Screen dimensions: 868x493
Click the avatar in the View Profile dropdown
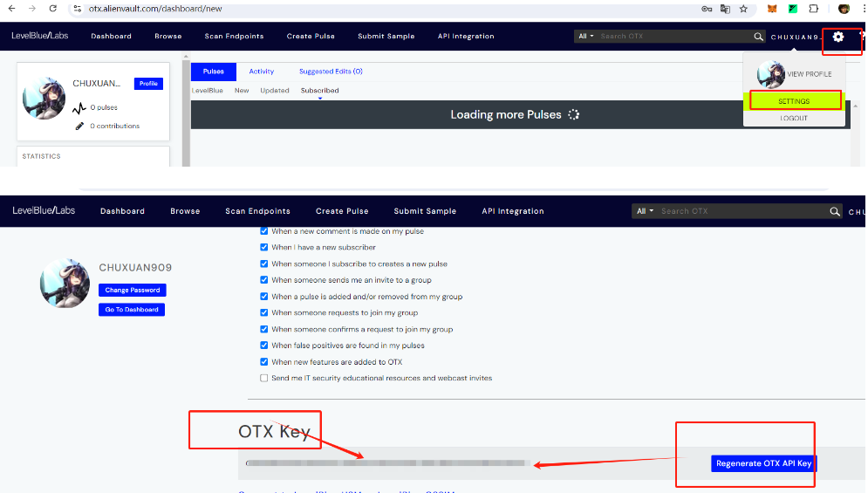click(770, 74)
